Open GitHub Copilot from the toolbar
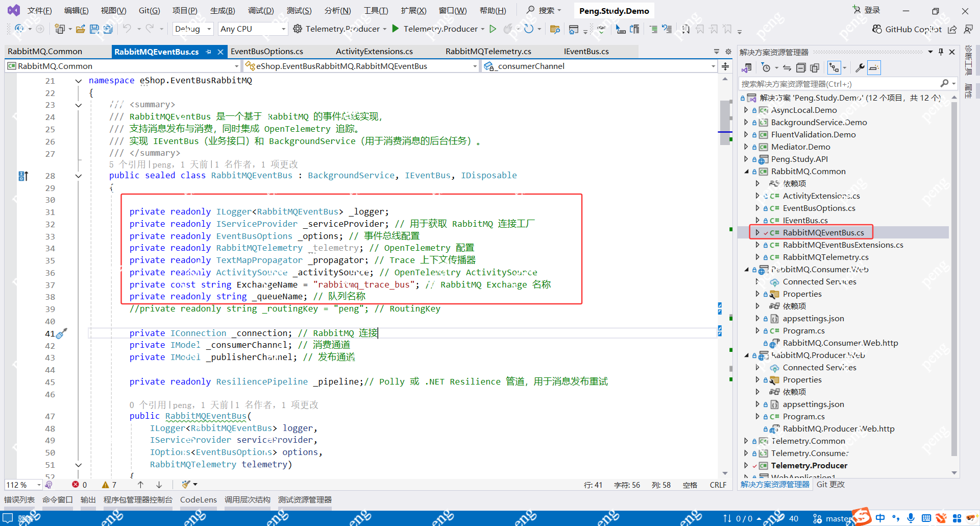Image resolution: width=980 pixels, height=526 pixels. [x=906, y=29]
